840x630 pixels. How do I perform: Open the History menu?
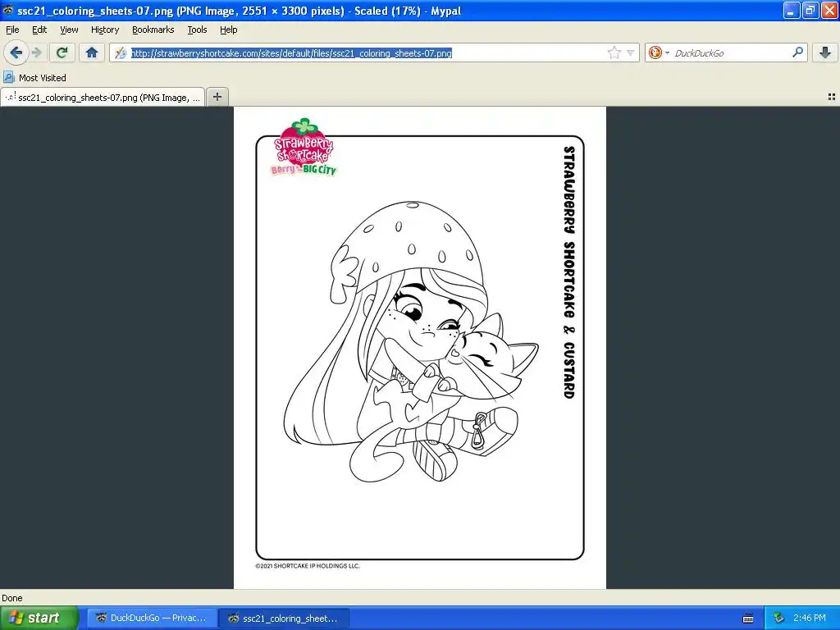[x=105, y=30]
